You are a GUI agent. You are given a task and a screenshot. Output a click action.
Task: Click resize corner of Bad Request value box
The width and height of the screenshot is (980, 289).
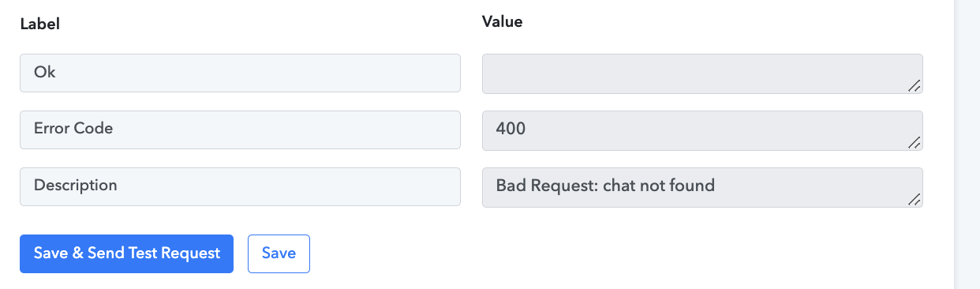(x=914, y=200)
